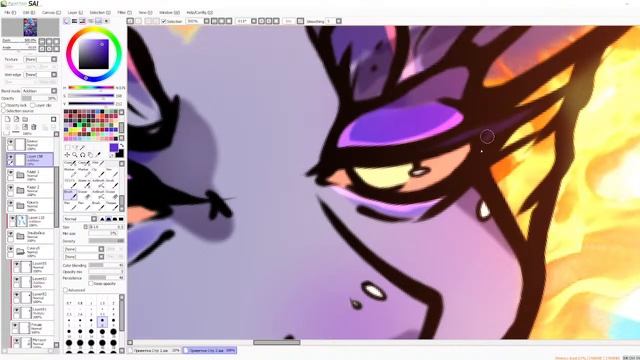The width and height of the screenshot is (640, 360).
Task: Toggle the scratchpad panel icon
Action: [x=106, y=21]
